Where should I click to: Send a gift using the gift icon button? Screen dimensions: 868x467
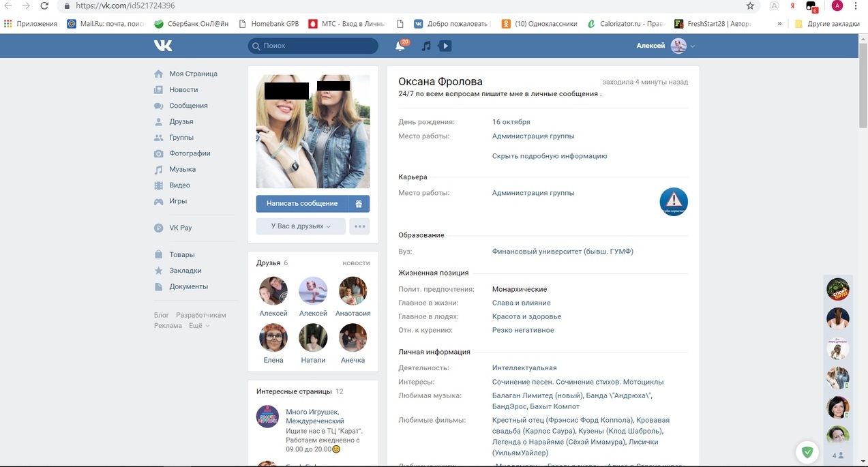coord(359,203)
